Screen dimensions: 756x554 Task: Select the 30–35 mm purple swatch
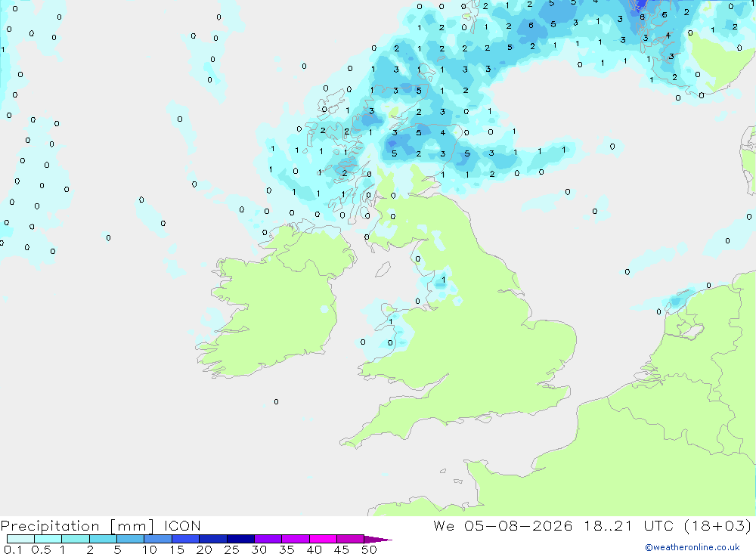pyautogui.click(x=268, y=539)
